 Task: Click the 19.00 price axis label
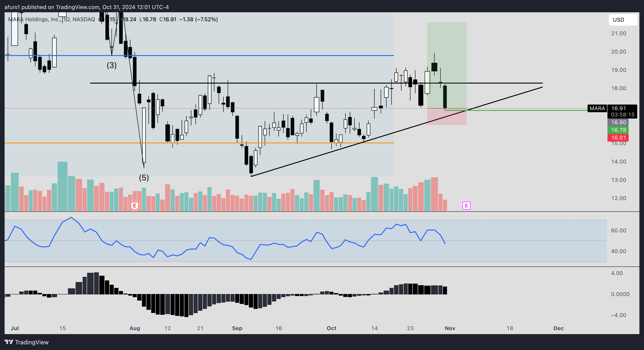point(619,70)
